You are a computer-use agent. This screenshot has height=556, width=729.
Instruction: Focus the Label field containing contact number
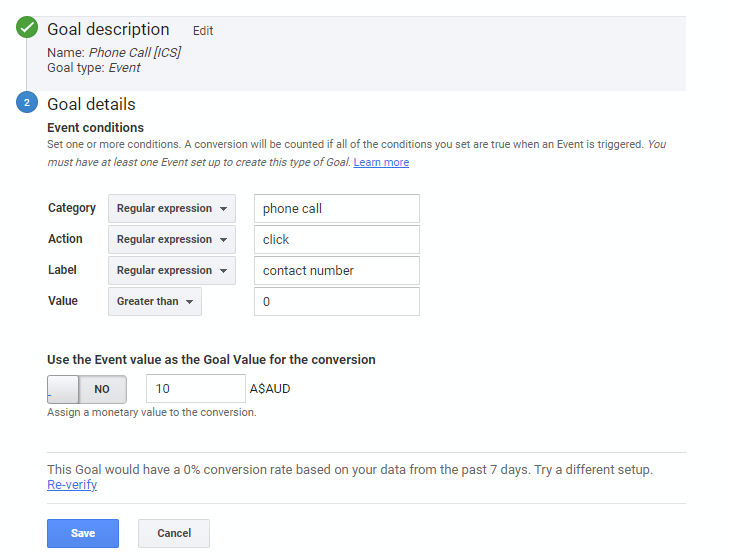(337, 271)
